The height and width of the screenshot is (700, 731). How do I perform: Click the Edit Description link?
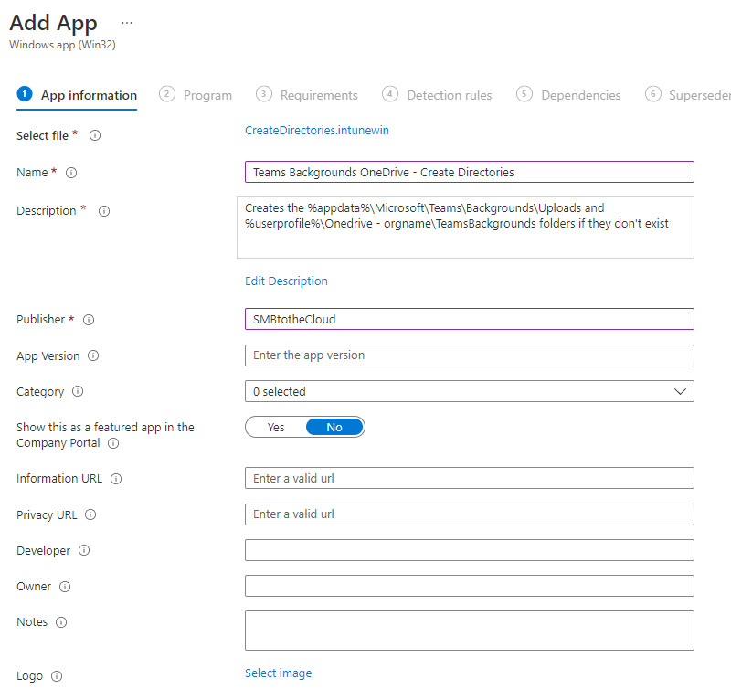(286, 281)
